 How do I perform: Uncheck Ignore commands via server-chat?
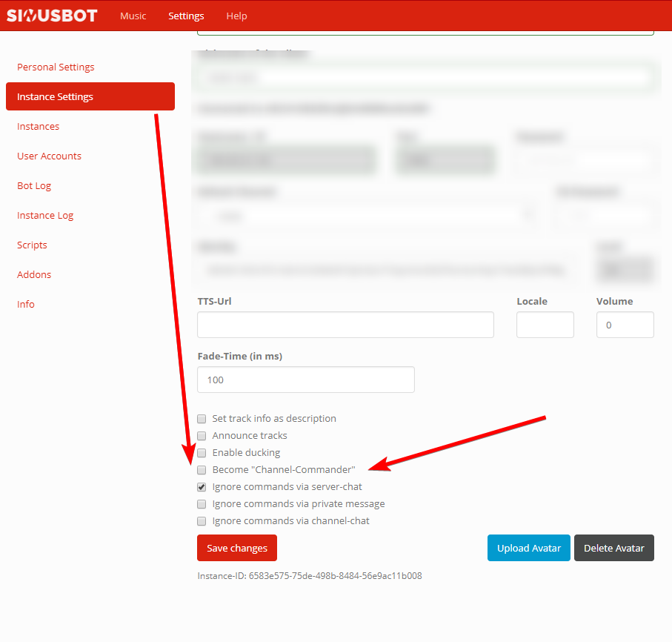(202, 487)
